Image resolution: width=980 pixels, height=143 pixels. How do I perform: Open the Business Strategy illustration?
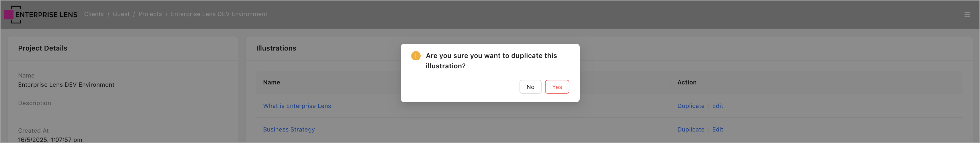pos(289,130)
